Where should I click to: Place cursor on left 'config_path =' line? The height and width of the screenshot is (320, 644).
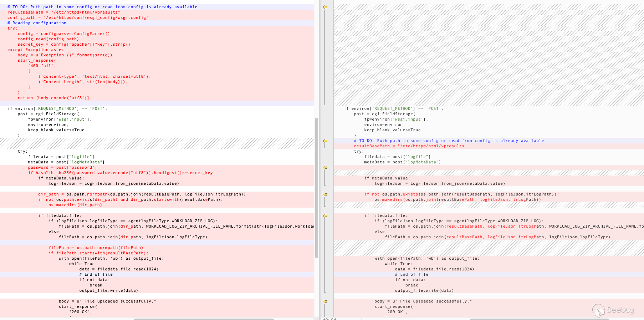[x=78, y=17]
